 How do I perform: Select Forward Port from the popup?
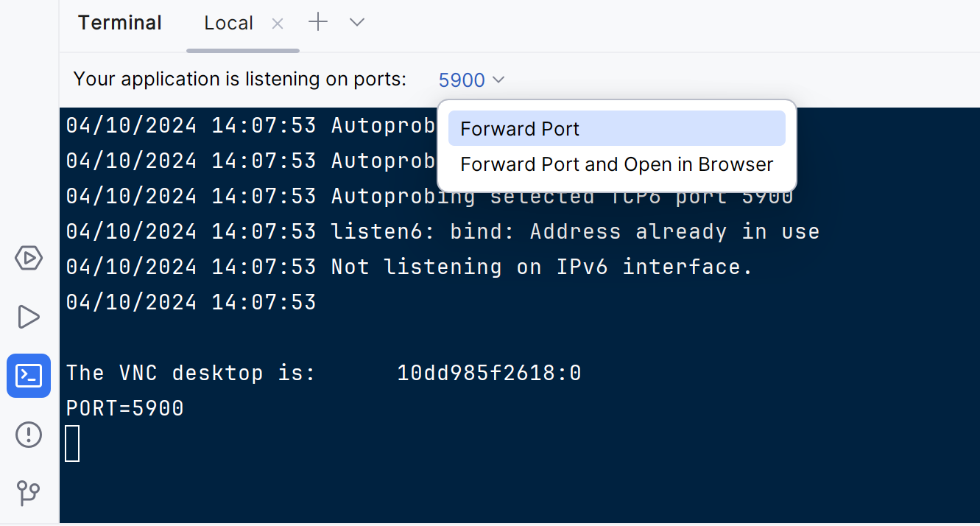520,128
